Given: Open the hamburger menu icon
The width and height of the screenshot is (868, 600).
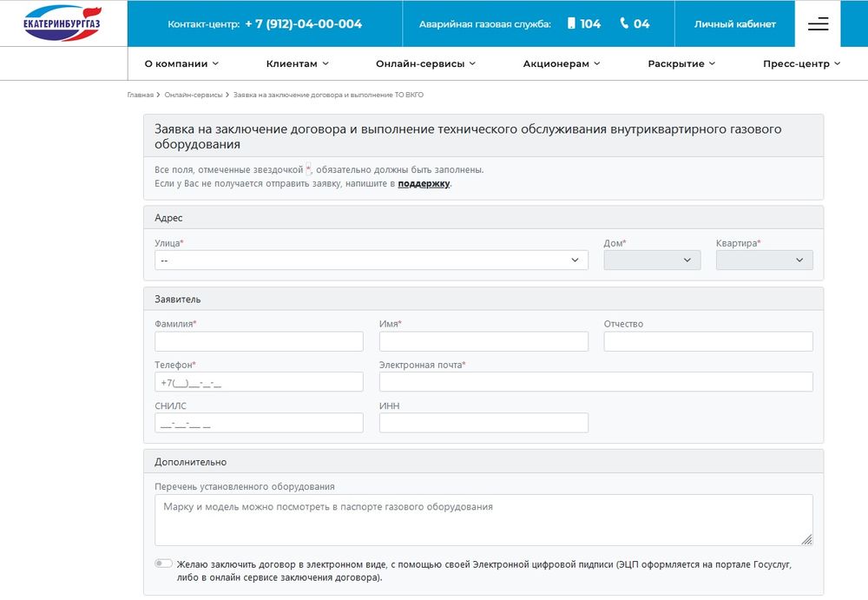Looking at the screenshot, I should click(x=818, y=24).
